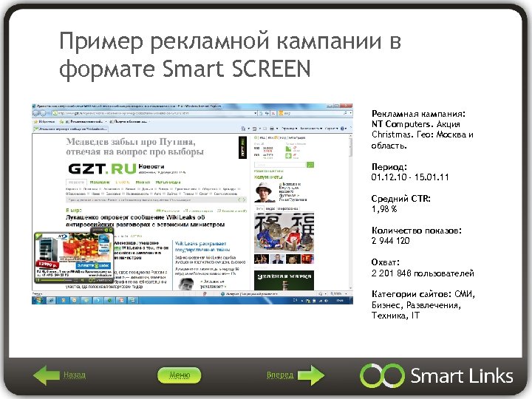Image resolution: width=532 pixels, height=399 pixels.
Task: Click the green back arrow icon
Action: tap(46, 375)
